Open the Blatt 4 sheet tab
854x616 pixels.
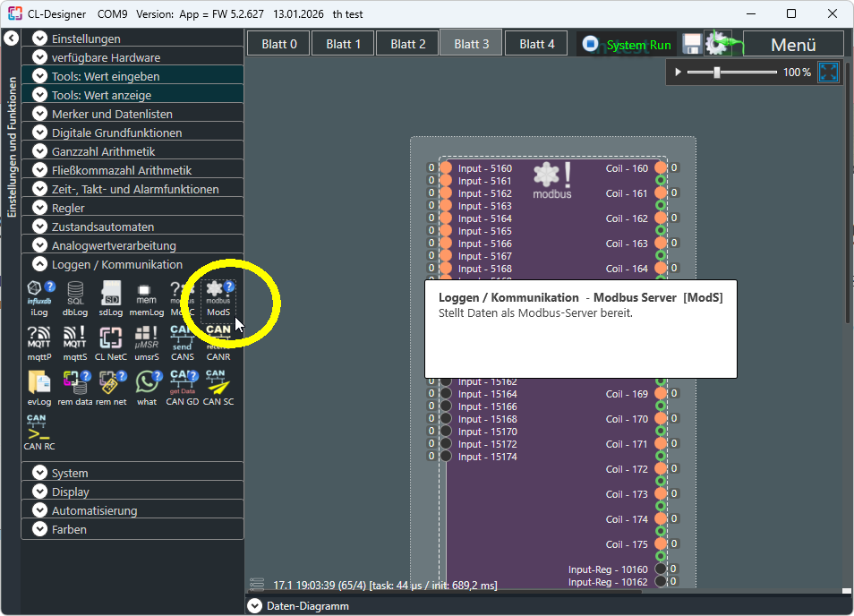click(x=537, y=44)
